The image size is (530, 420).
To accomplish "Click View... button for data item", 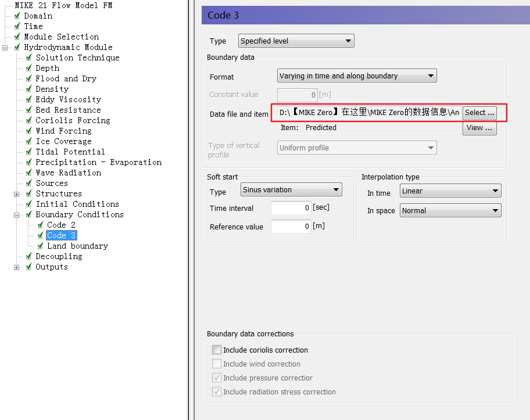I will 479,128.
